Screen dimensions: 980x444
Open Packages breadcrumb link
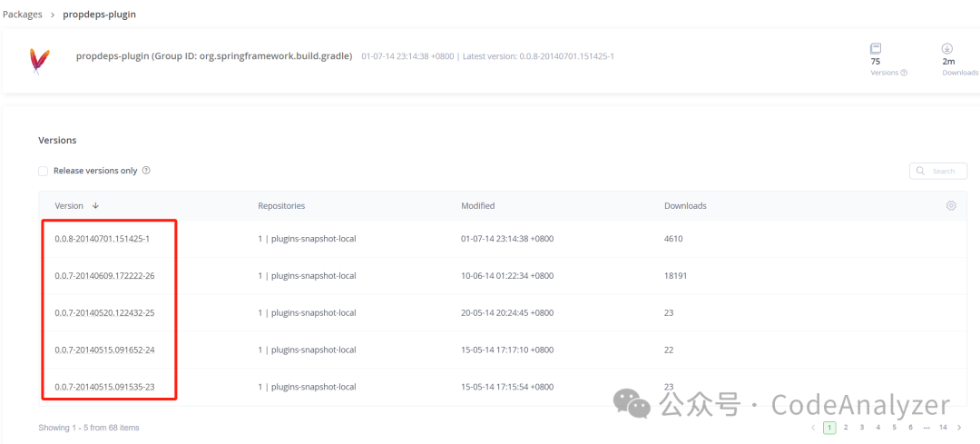(23, 15)
